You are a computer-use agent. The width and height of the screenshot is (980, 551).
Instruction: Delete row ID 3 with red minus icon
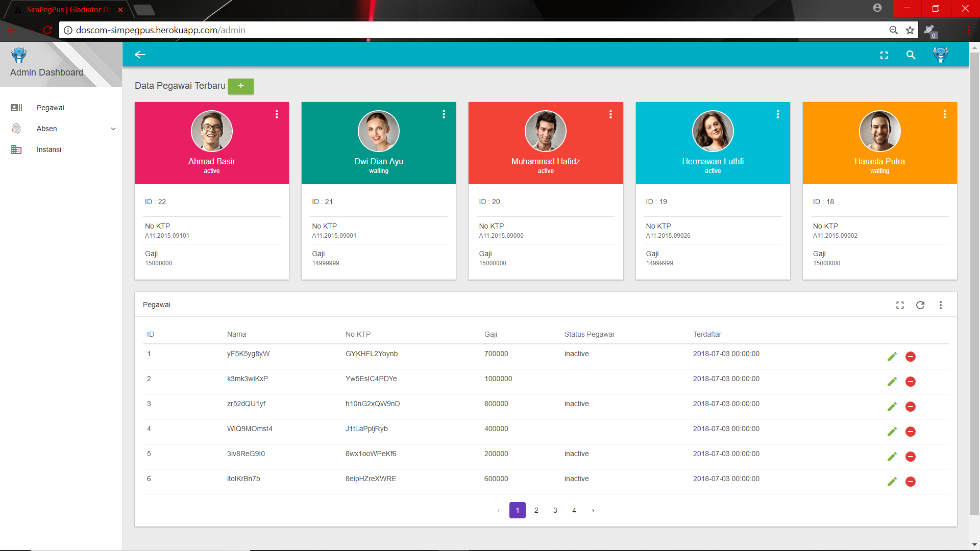pos(910,407)
